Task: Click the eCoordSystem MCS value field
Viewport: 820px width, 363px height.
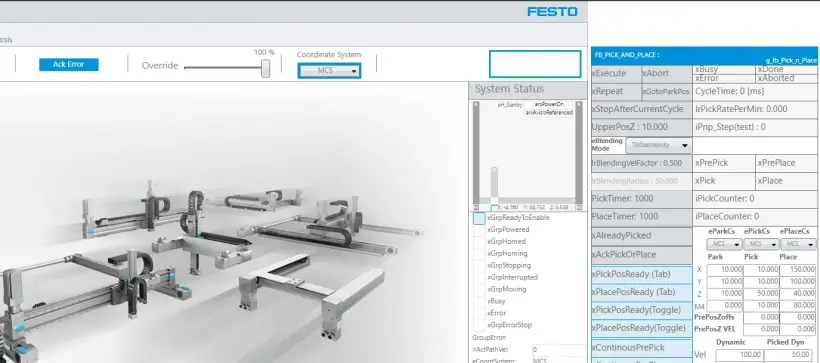Action: (559, 360)
